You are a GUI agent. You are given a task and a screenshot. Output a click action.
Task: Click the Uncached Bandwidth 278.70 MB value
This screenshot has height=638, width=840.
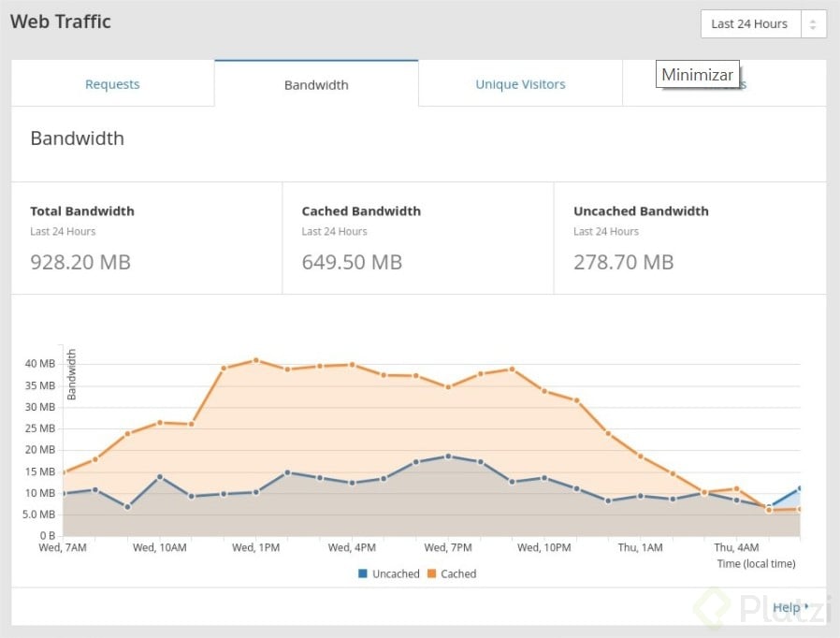click(623, 262)
